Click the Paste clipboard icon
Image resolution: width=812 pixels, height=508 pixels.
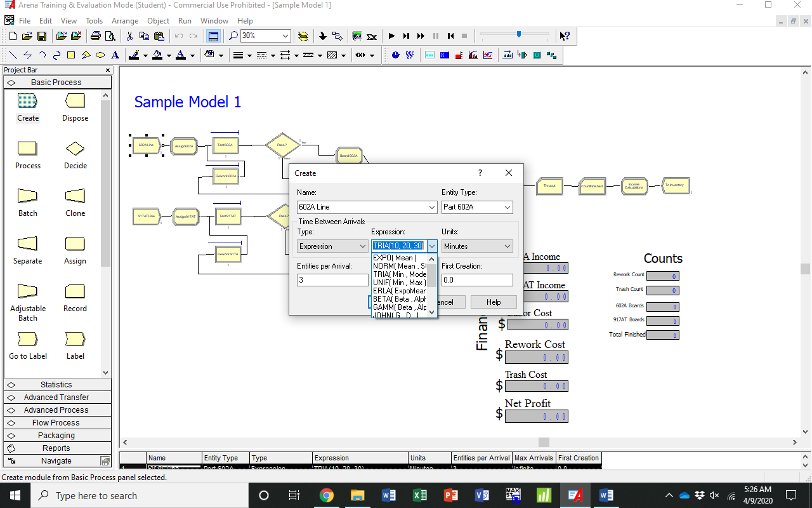coord(159,36)
